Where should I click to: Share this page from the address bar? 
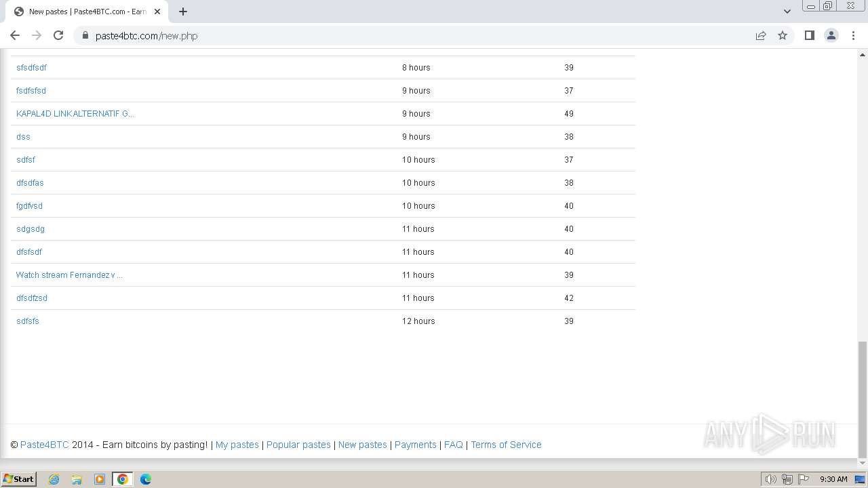(x=761, y=35)
